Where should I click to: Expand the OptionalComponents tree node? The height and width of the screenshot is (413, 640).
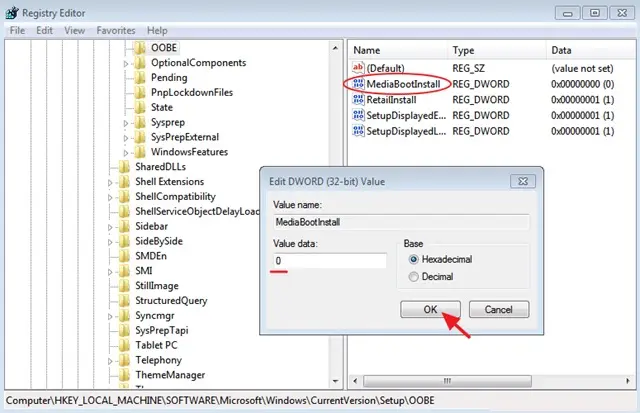[x=126, y=64]
